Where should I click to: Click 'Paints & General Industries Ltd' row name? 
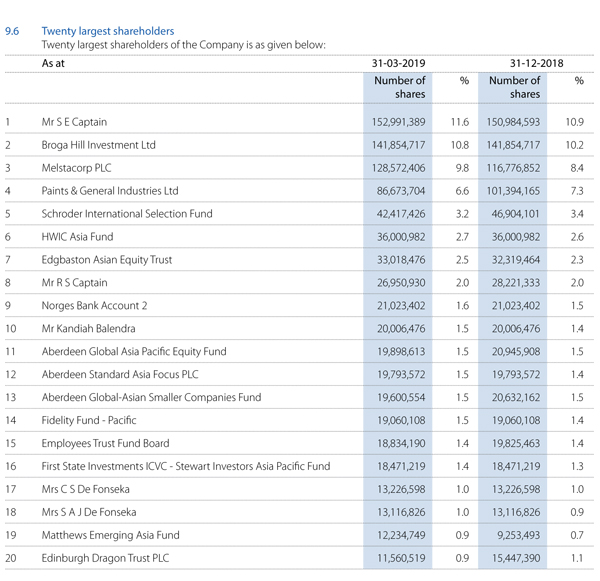pos(110,191)
